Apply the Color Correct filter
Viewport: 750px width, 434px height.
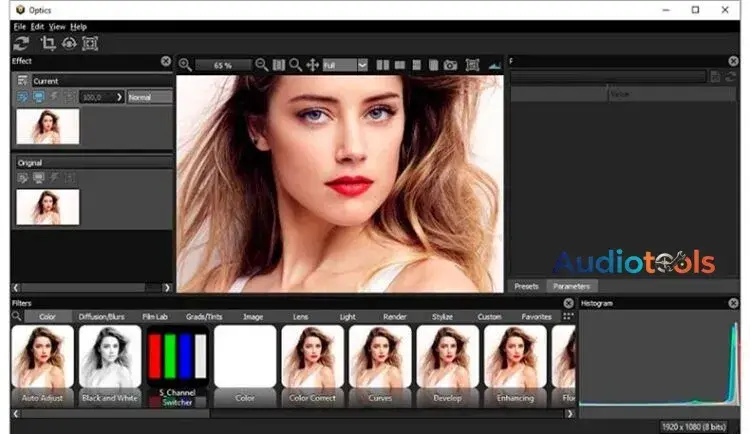tap(312, 364)
